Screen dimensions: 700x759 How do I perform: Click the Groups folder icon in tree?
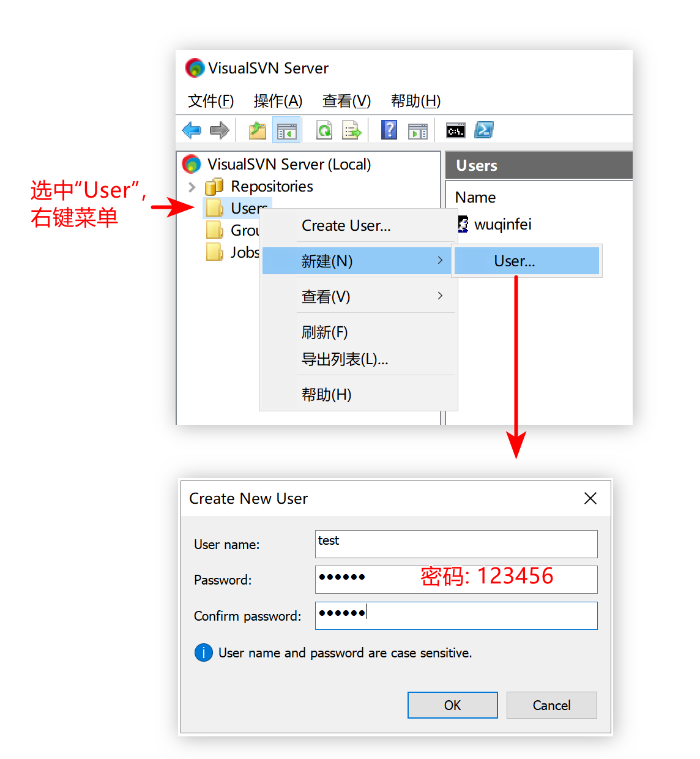215,230
